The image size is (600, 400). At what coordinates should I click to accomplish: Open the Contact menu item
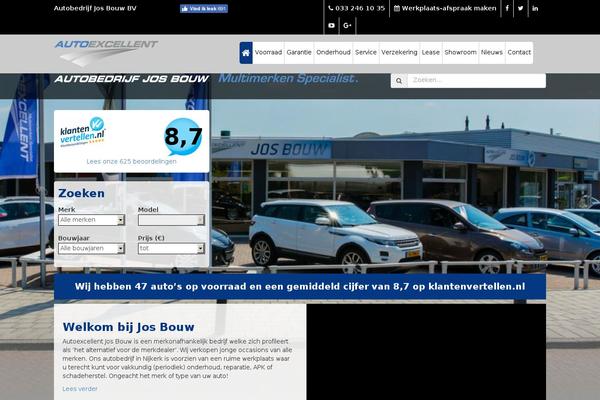(x=519, y=52)
